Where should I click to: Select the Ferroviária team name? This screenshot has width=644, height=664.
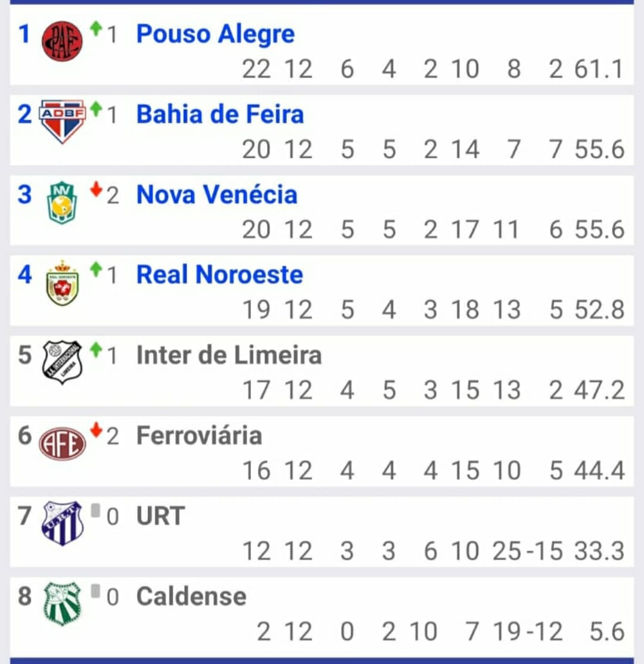[199, 435]
